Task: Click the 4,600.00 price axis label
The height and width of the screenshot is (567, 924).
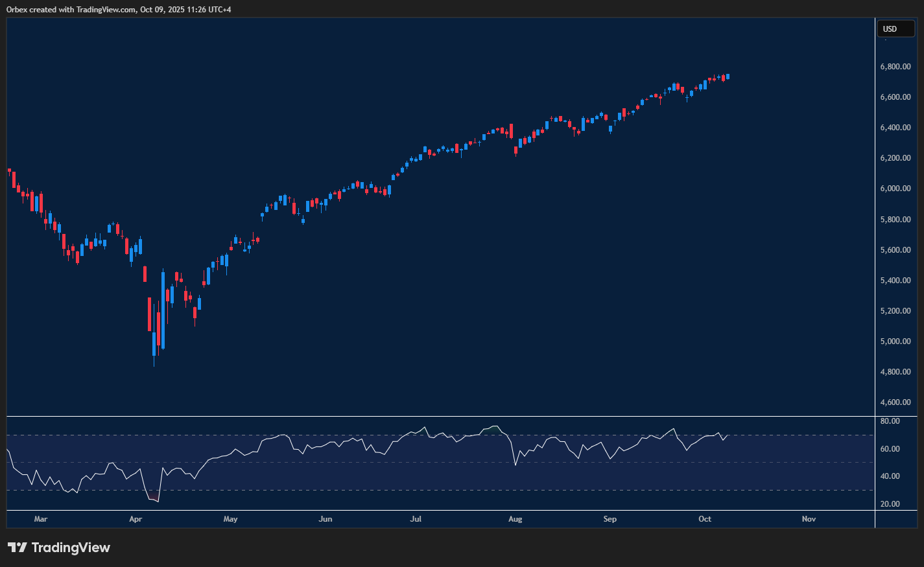Action: coord(895,402)
